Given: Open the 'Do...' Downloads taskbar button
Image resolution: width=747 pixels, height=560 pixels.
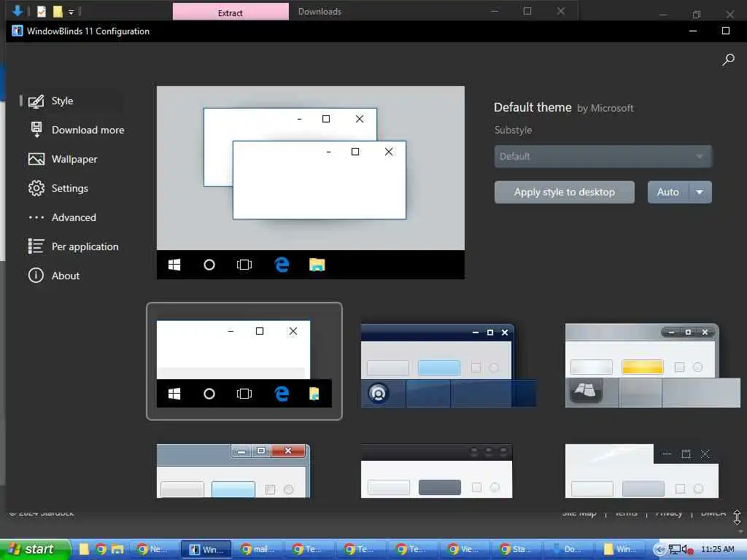Looking at the screenshot, I should 568,550.
